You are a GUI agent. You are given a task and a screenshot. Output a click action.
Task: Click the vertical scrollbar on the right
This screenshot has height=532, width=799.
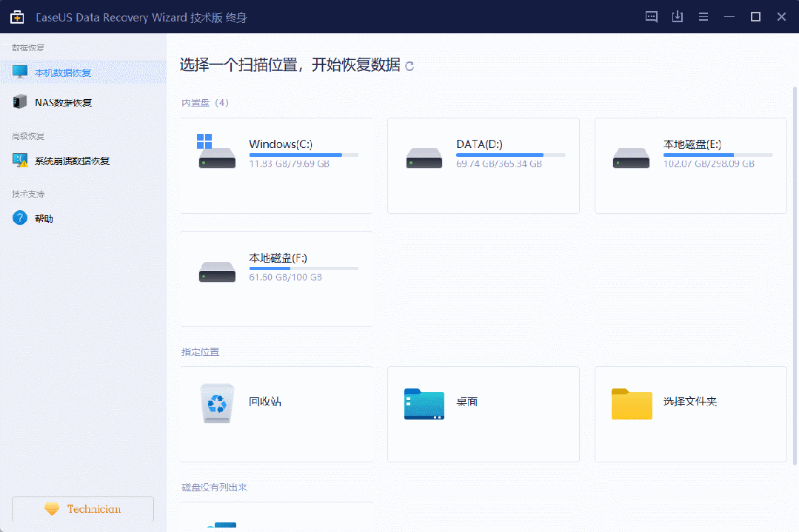pyautogui.click(x=795, y=277)
